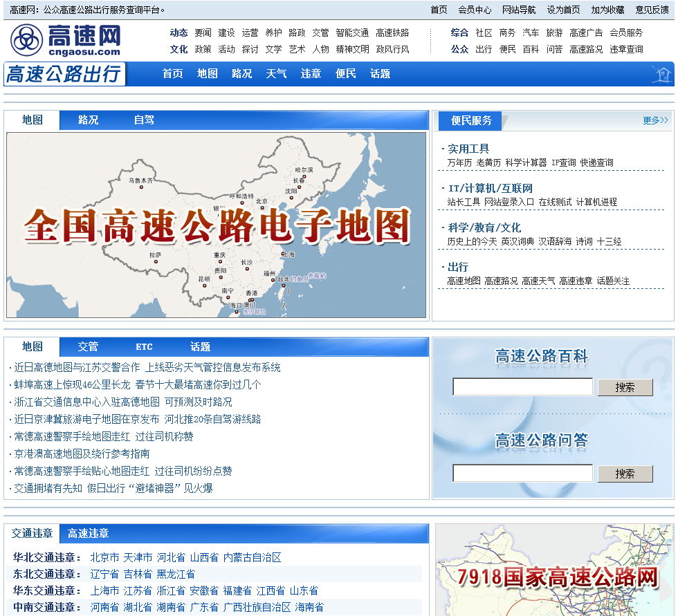Open news 交通拥堵有先知 假日出行
Viewport: 678px width, 616px height.
(113, 489)
